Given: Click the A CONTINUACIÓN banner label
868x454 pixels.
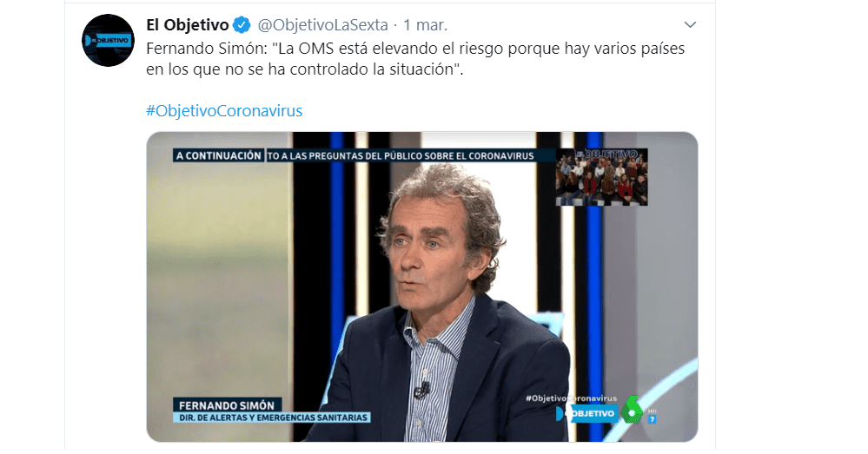Looking at the screenshot, I should 218,155.
